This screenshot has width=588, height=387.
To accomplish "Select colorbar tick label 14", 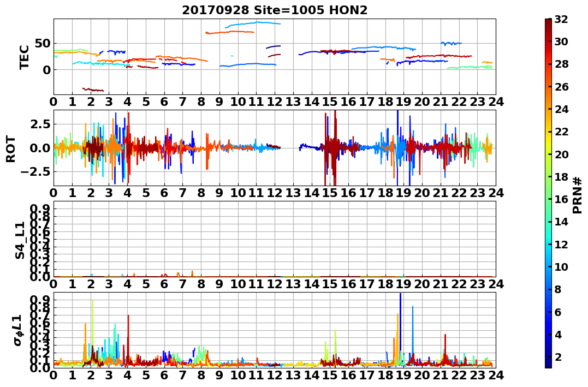I will pos(561,222).
